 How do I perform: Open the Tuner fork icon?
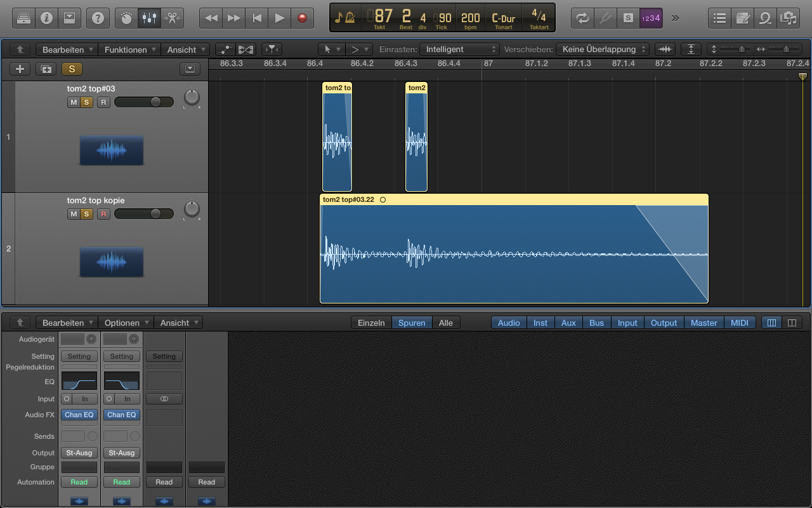[x=605, y=18]
